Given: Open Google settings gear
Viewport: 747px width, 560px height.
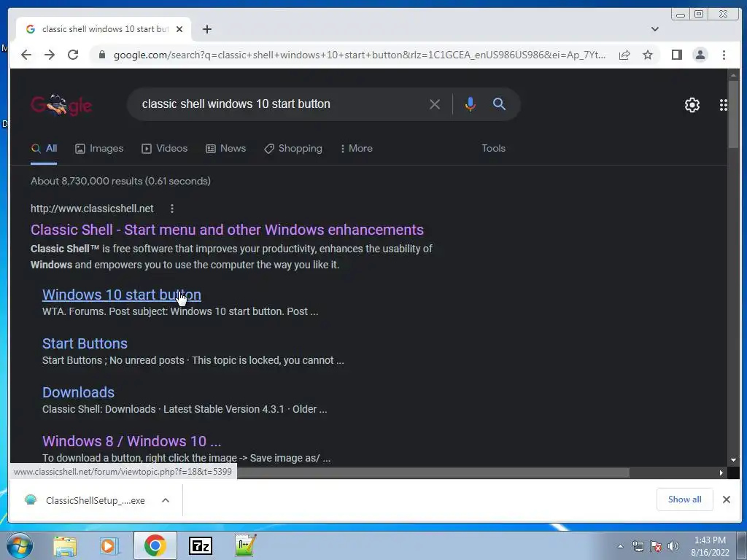Looking at the screenshot, I should pos(692,105).
